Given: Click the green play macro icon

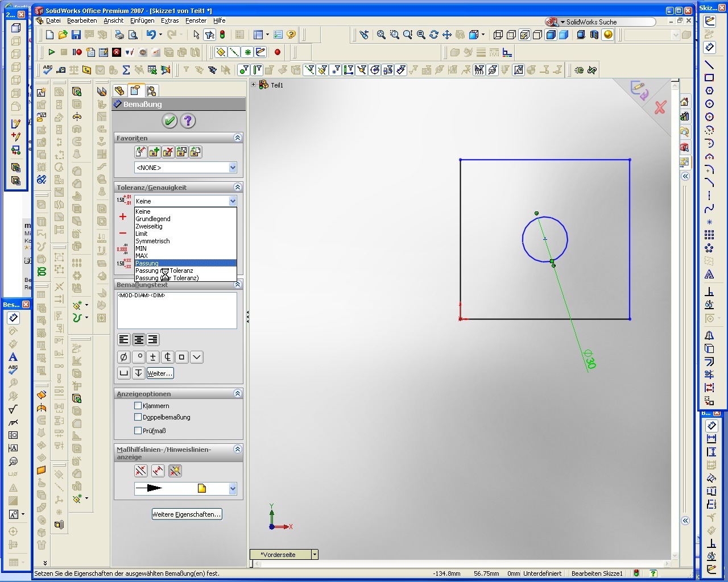Looking at the screenshot, I should [x=51, y=52].
